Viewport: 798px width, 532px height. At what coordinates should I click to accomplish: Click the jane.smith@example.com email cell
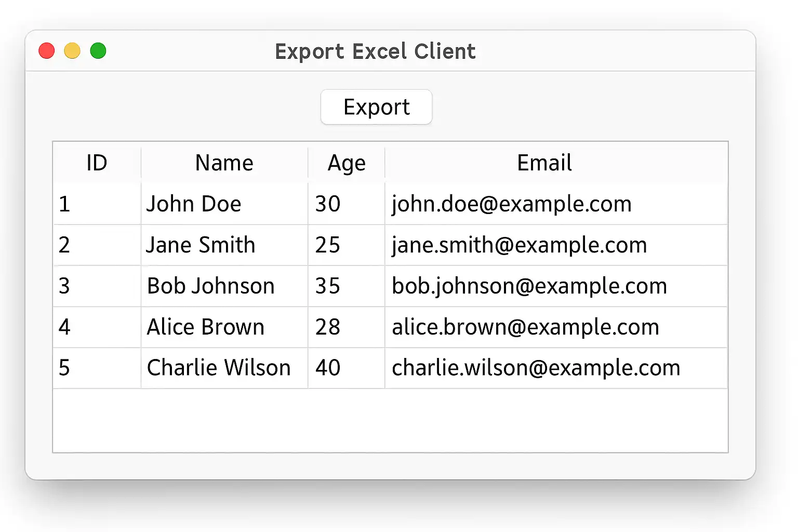point(519,245)
